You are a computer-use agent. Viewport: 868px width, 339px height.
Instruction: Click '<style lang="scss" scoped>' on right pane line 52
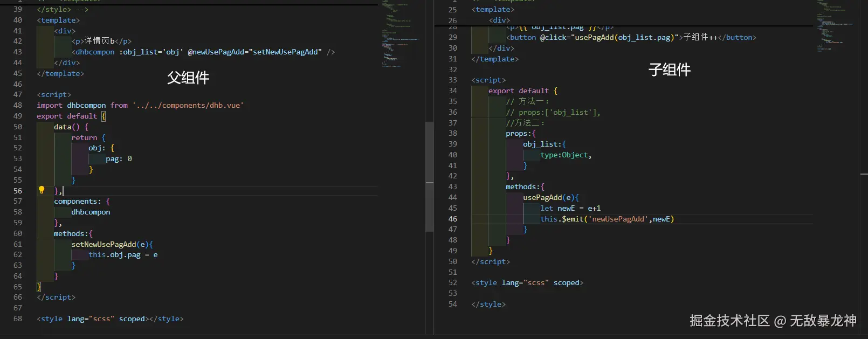[x=527, y=282]
